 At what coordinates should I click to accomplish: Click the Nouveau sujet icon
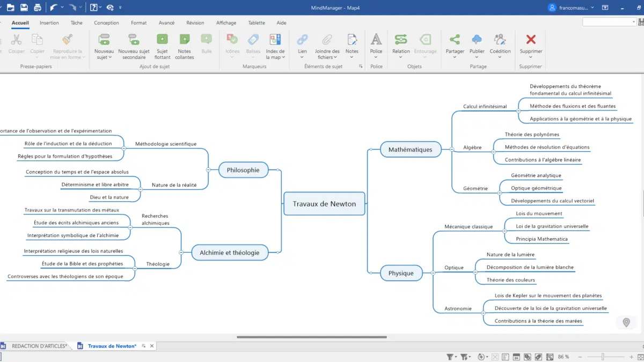(104, 40)
